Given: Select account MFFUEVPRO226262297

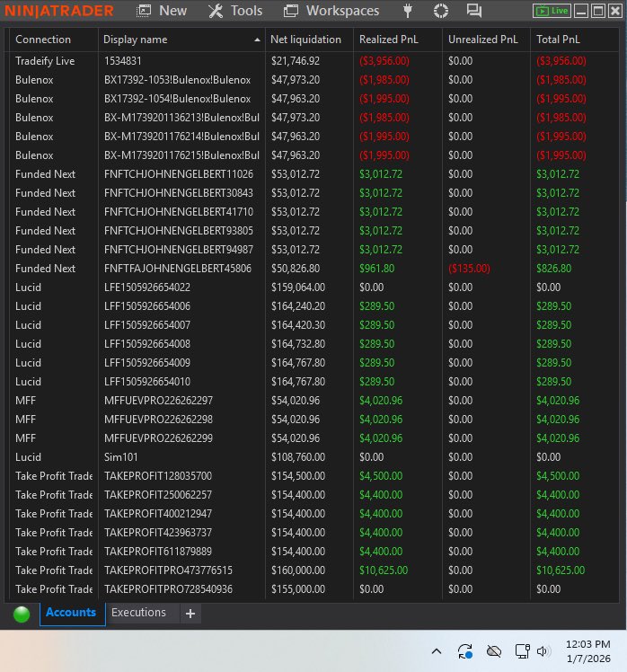Looking at the screenshot, I should pos(313,401).
